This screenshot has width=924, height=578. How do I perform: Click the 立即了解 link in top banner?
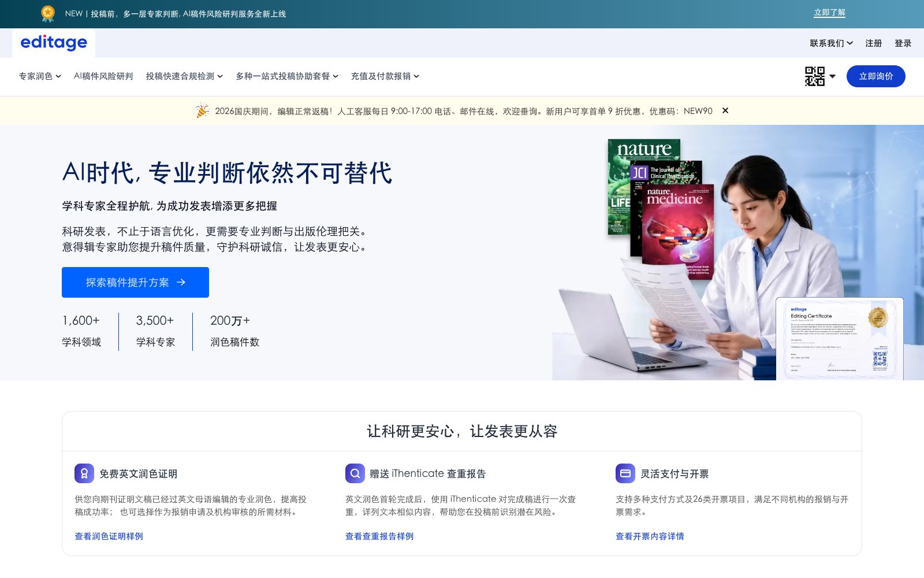click(x=830, y=13)
